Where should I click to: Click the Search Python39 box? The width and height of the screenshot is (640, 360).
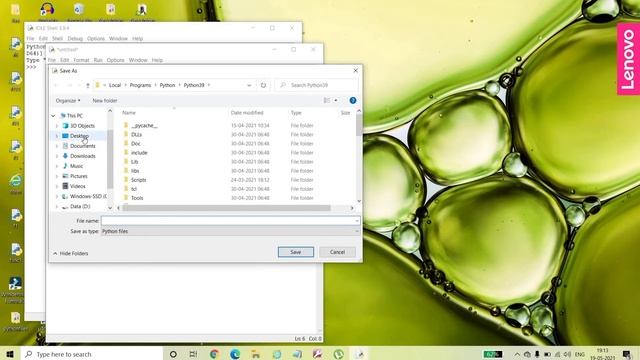tap(316, 85)
